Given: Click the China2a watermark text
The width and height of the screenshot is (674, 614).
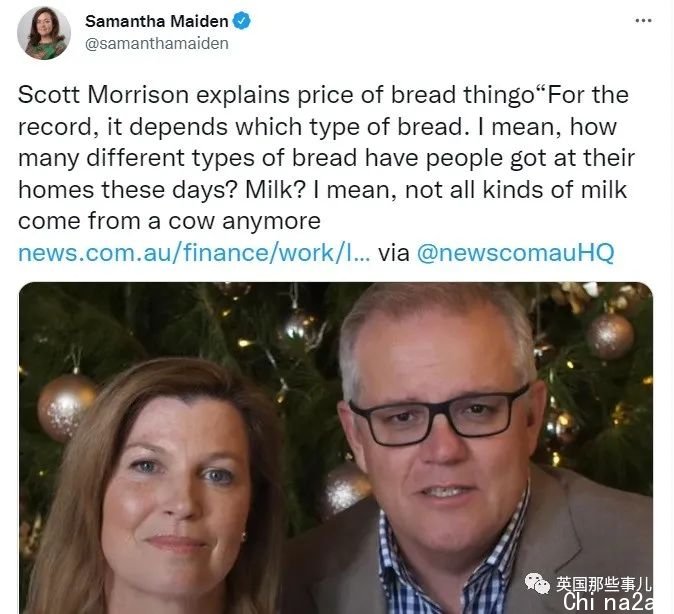Looking at the screenshot, I should (x=607, y=602).
